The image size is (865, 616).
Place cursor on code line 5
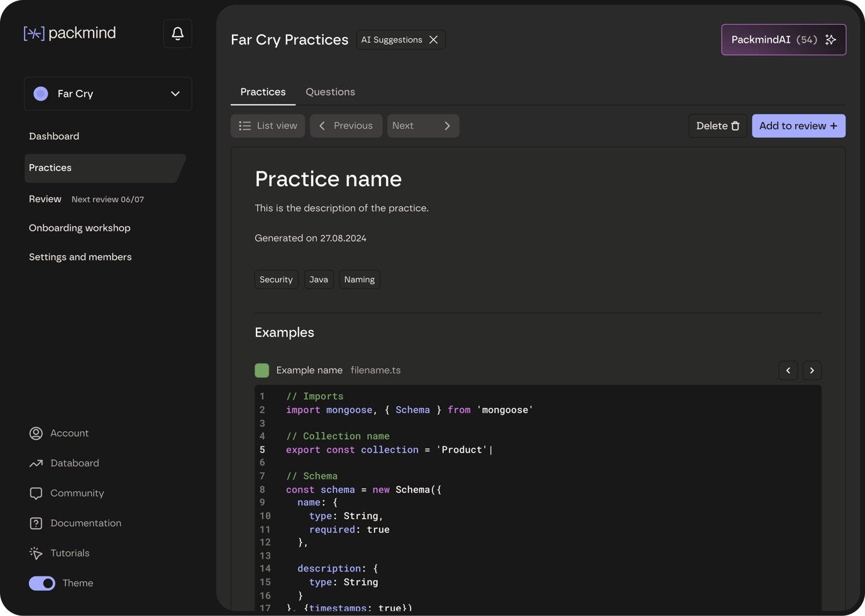click(x=390, y=450)
